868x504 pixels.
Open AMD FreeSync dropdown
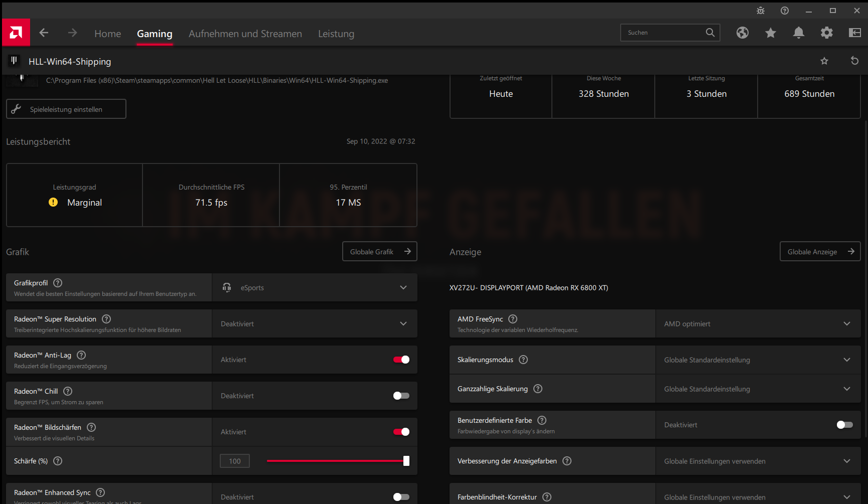[758, 323]
